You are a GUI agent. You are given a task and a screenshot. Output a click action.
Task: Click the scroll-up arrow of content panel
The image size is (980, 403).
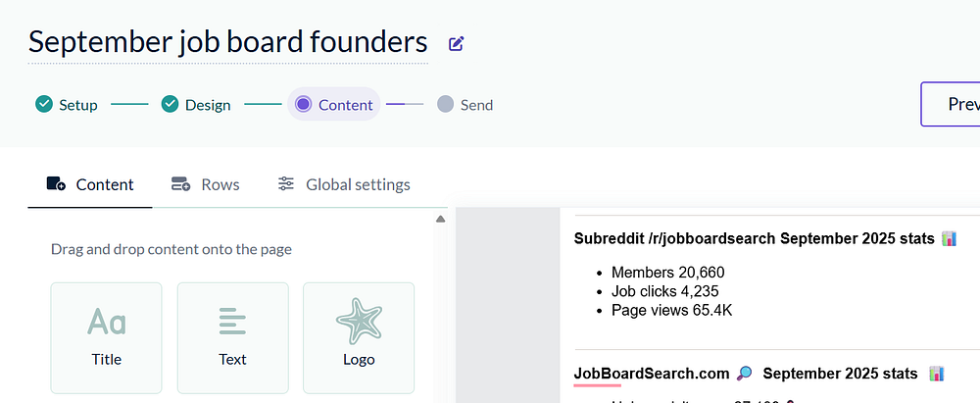(441, 219)
